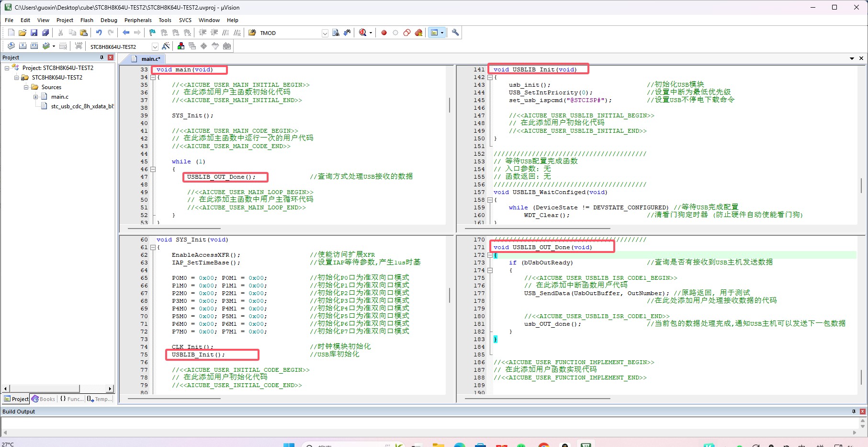The height and width of the screenshot is (447, 868).
Task: Pin or unpin the Build Output panel
Action: 854,412
